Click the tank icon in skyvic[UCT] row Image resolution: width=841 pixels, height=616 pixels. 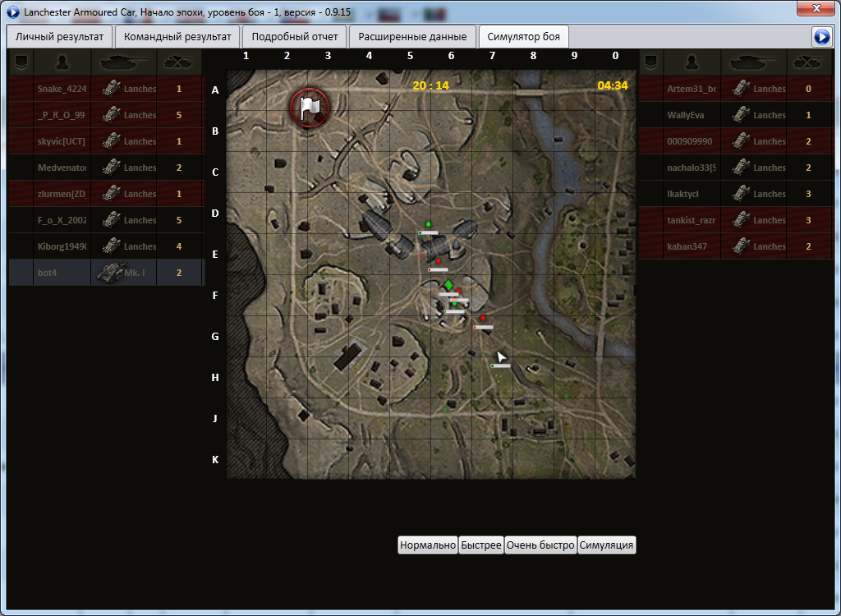111,140
